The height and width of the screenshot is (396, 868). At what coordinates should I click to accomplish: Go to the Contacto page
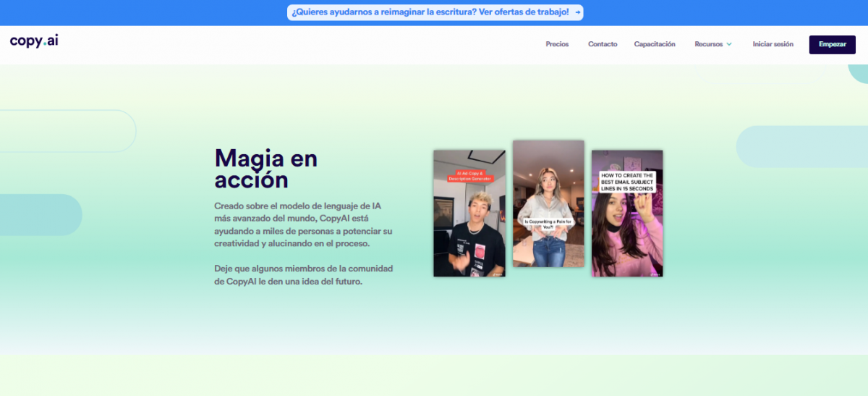pyautogui.click(x=603, y=44)
